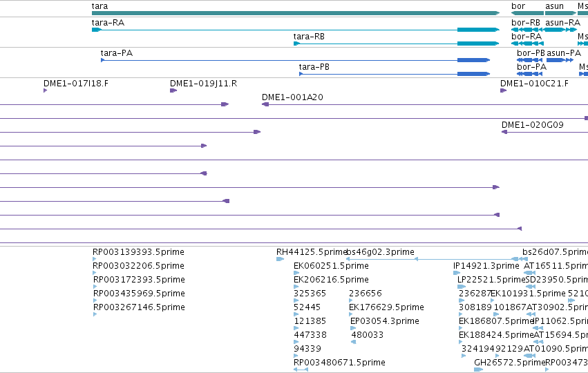Select the 447338 feature label
The width and height of the screenshot is (588, 373).
(310, 335)
